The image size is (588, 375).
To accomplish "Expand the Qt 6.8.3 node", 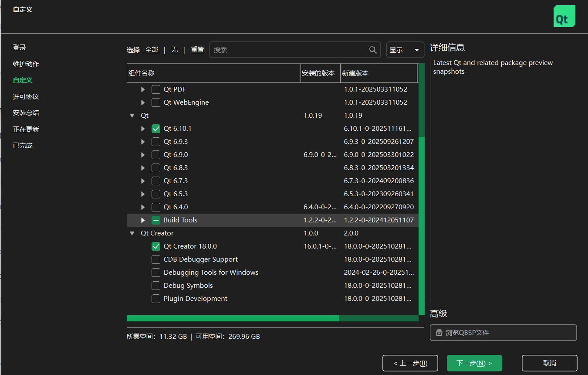I will tap(143, 168).
